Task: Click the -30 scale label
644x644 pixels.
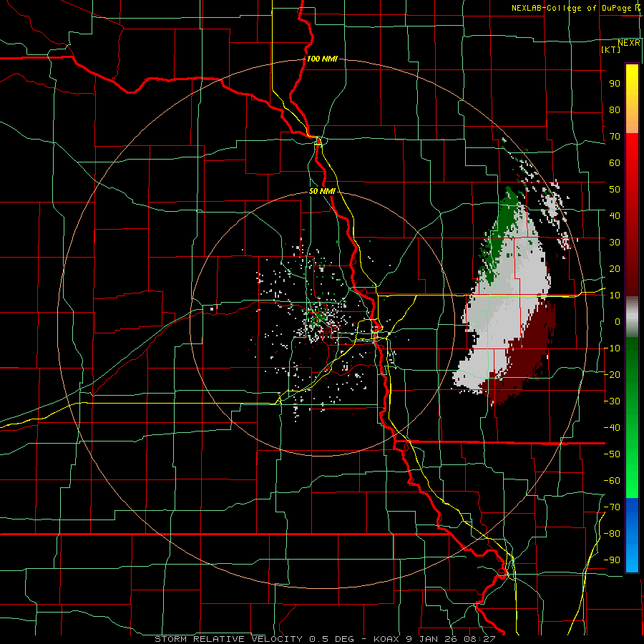Action: (613, 401)
